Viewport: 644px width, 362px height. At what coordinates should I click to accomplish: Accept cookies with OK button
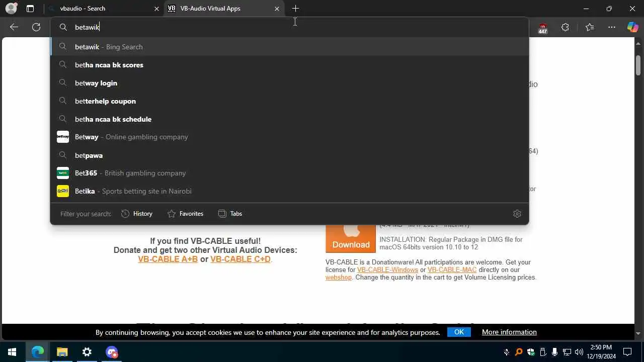[459, 332]
